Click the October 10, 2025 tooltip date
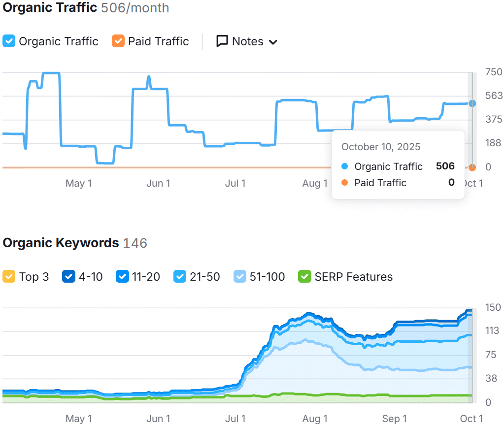 381,147
